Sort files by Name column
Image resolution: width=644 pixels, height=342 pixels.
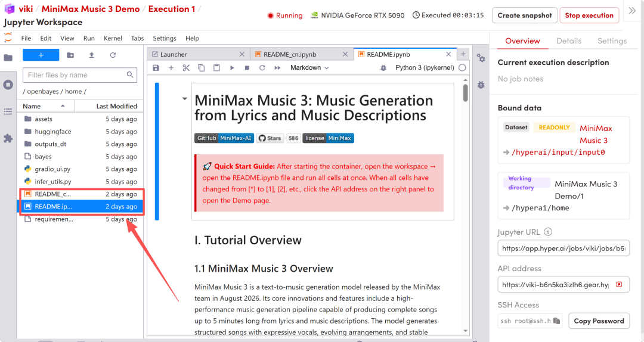pyautogui.click(x=45, y=106)
